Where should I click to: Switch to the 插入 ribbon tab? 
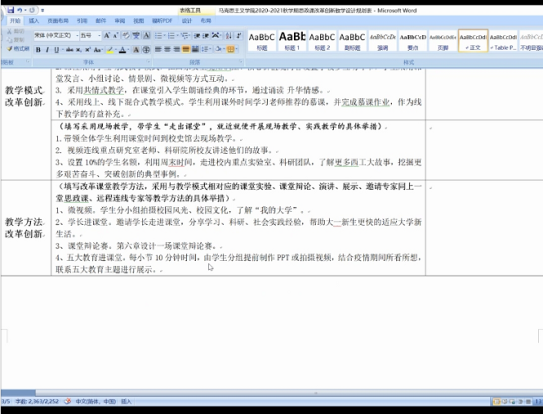34,21
